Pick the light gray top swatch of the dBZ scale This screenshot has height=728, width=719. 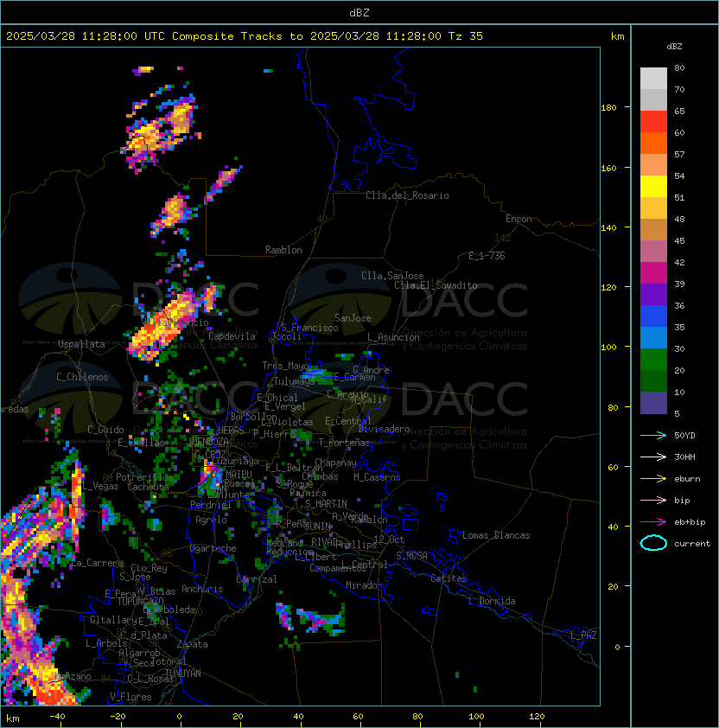click(x=653, y=78)
